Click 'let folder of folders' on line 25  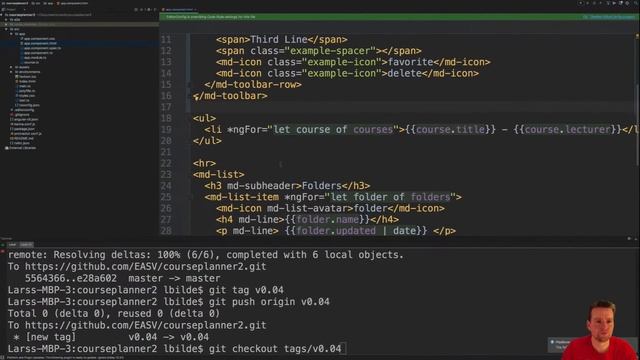point(390,197)
